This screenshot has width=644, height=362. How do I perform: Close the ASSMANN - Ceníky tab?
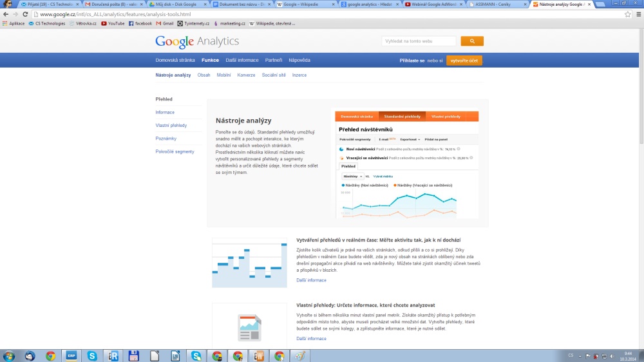[x=526, y=4]
